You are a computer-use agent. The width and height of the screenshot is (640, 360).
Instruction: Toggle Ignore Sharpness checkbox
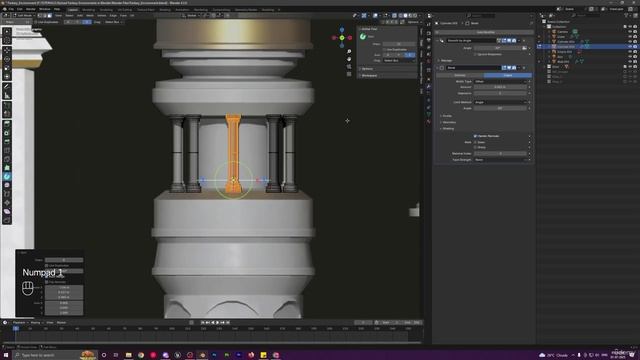point(475,54)
